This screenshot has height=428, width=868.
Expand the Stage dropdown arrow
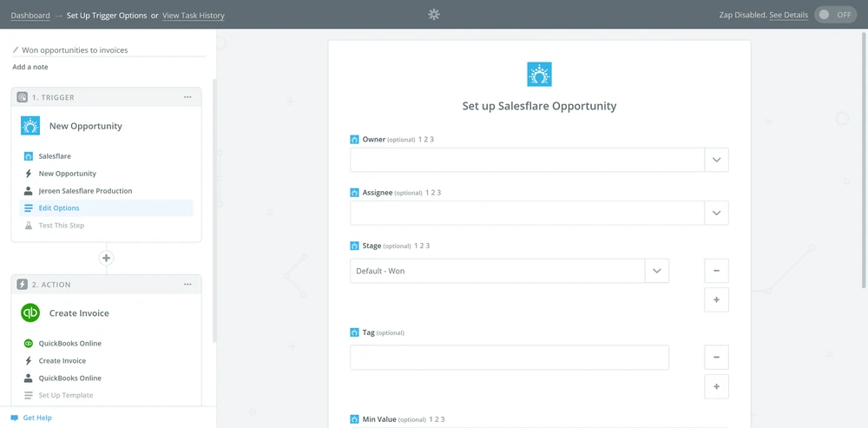pyautogui.click(x=657, y=271)
